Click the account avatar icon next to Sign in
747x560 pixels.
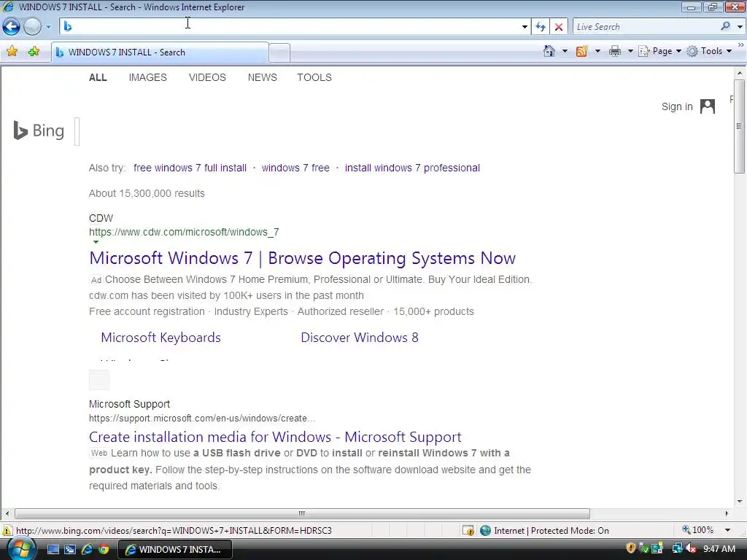coord(708,106)
